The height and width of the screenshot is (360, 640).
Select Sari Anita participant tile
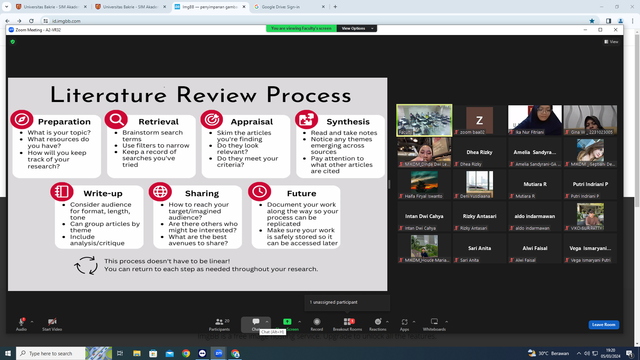[479, 248]
